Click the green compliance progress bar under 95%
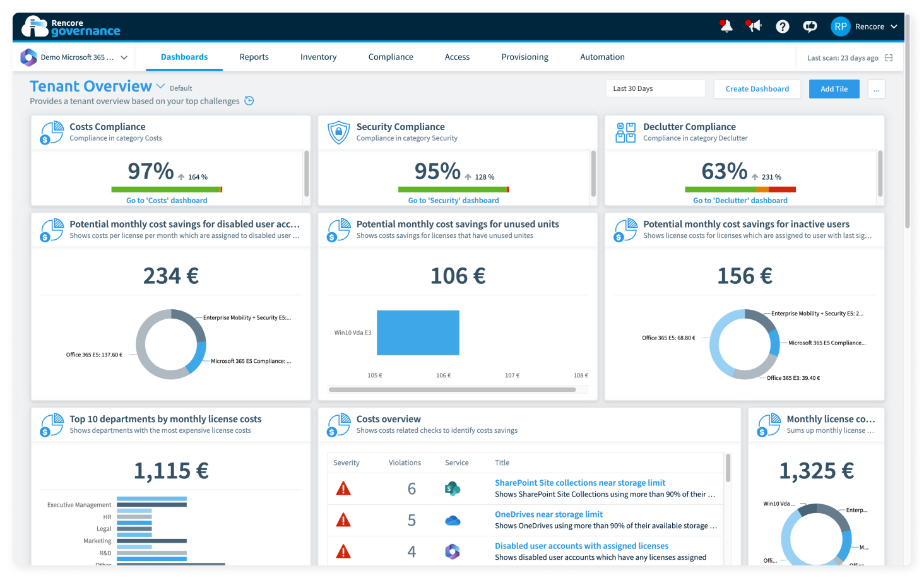 pos(453,189)
